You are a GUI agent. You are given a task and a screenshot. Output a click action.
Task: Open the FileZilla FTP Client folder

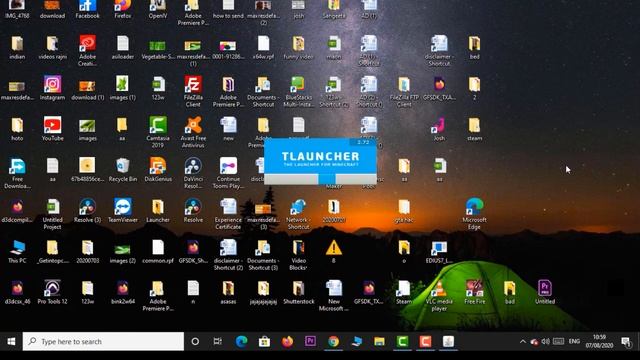tap(404, 91)
